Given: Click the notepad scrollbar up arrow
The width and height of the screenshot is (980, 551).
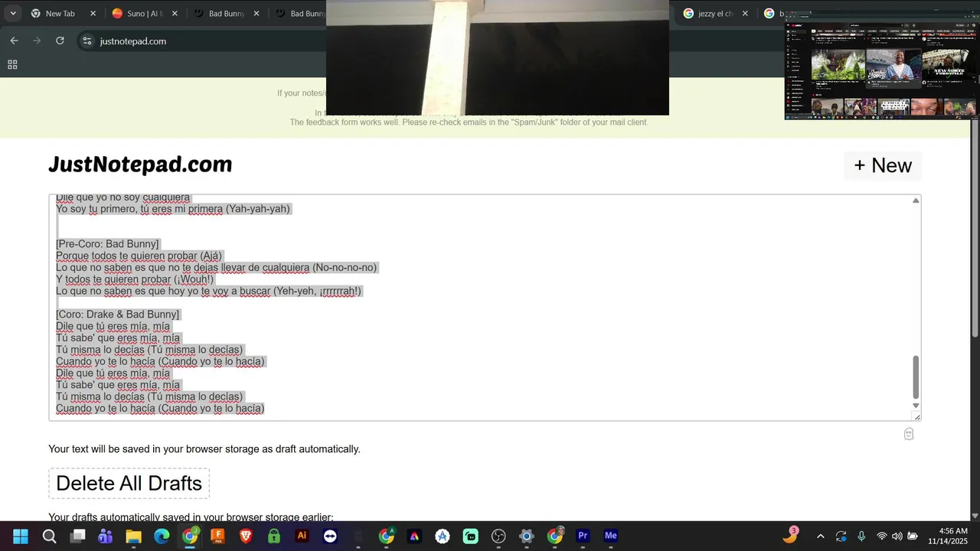Looking at the screenshot, I should [x=916, y=201].
